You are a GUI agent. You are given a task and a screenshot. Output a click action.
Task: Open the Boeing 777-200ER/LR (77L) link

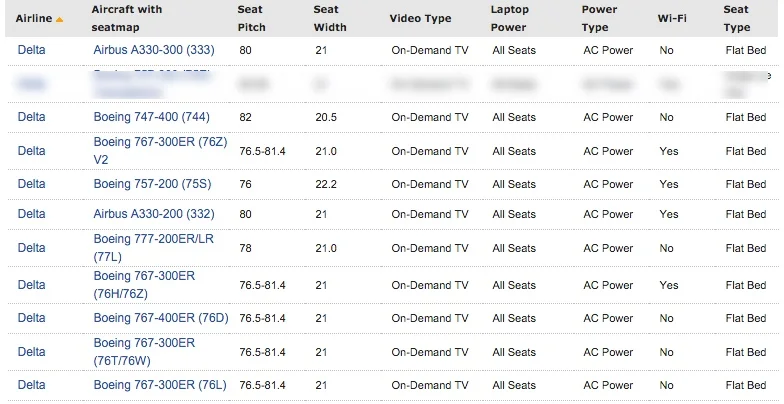pyautogui.click(x=154, y=248)
